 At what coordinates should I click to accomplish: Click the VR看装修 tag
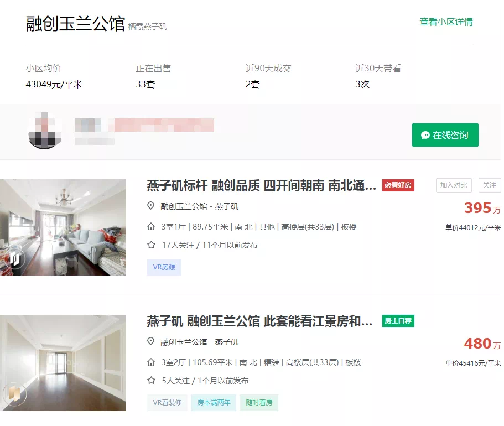click(167, 403)
